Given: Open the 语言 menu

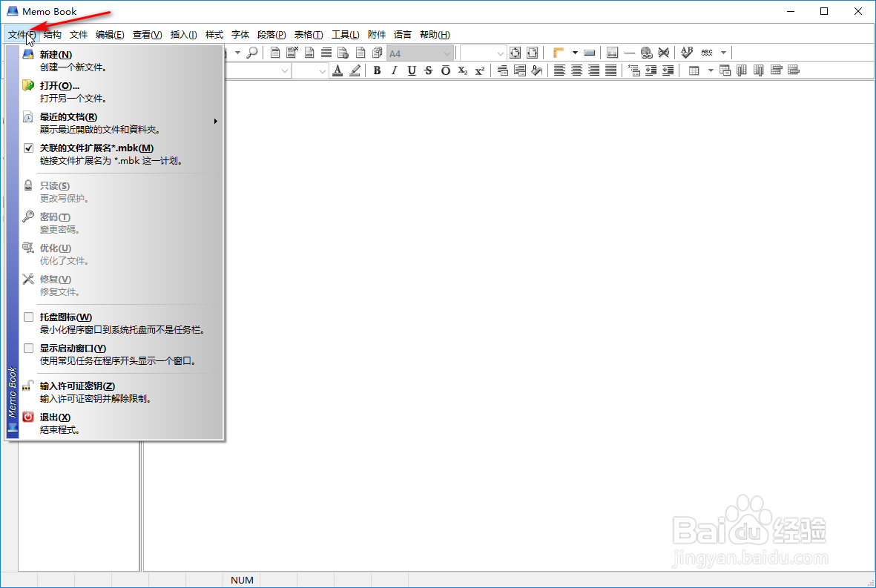Looking at the screenshot, I should 402,35.
